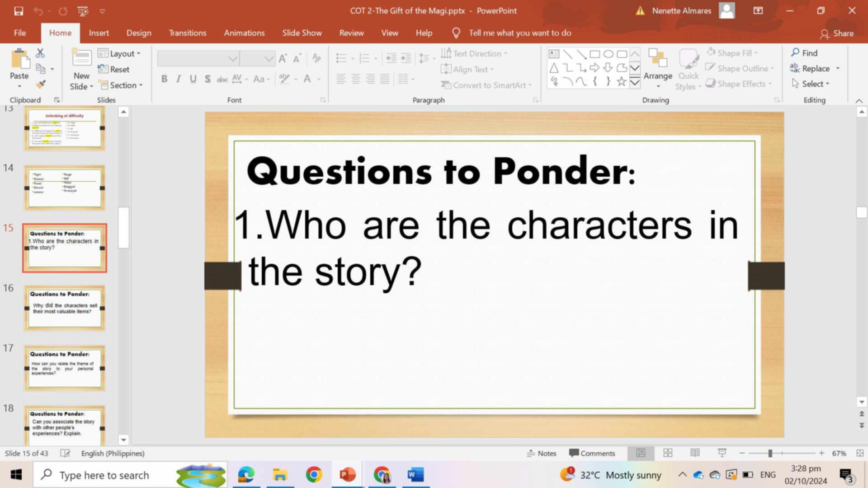868x488 pixels.
Task: Toggle the Notes pane
Action: (541, 453)
